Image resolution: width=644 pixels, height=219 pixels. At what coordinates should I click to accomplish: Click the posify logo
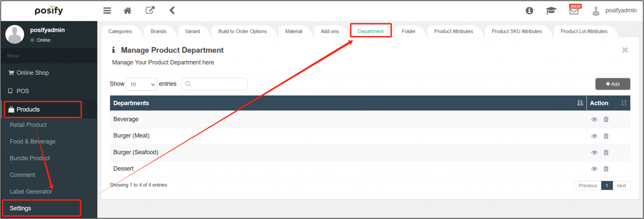coord(49,10)
